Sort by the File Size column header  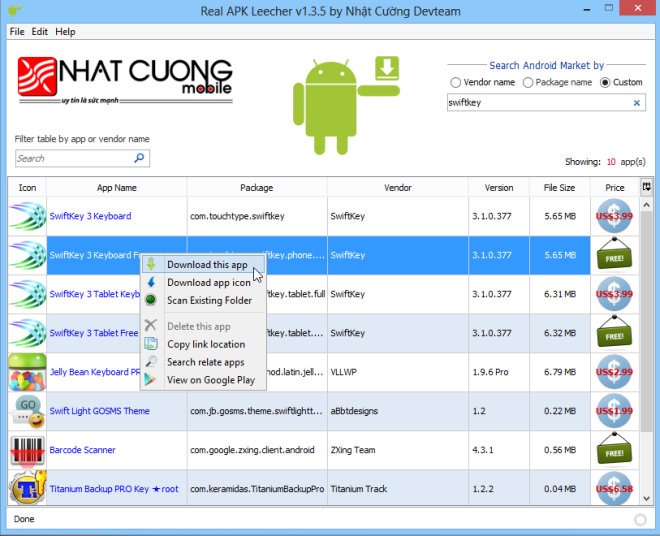(x=559, y=187)
